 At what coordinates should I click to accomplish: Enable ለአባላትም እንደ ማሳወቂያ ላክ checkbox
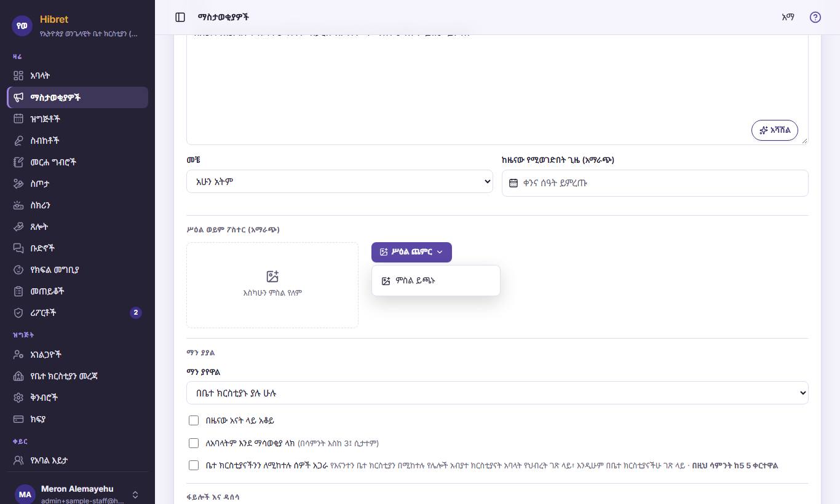(194, 443)
